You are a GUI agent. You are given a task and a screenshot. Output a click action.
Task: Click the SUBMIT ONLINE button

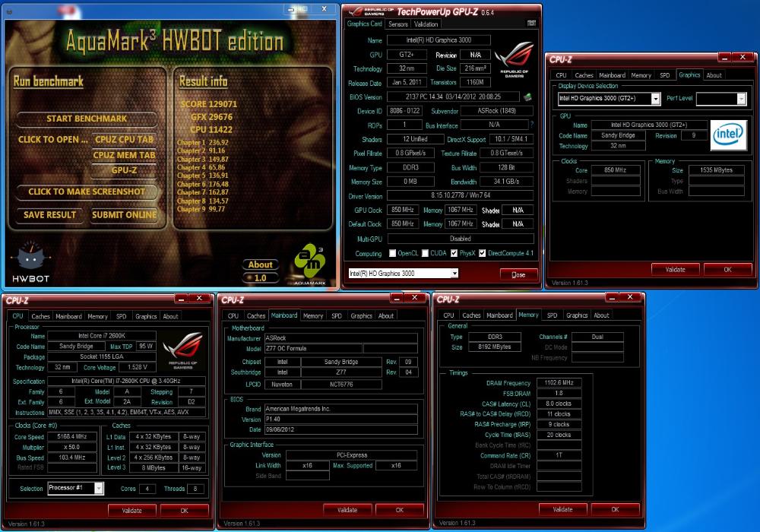click(x=124, y=215)
